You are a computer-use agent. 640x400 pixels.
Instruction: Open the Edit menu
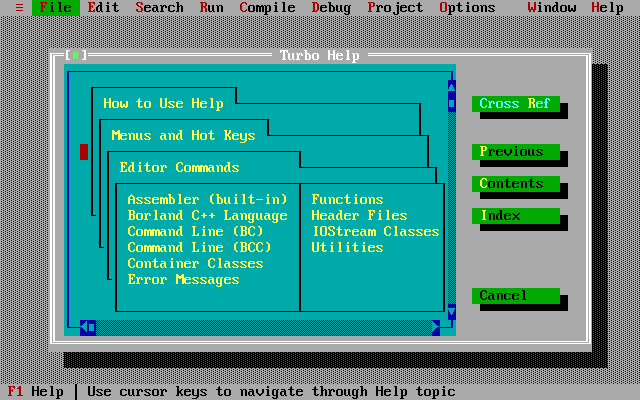[103, 8]
